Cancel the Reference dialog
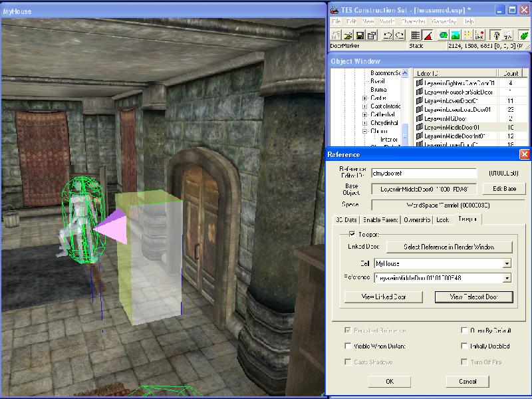Image resolution: width=532 pixels, height=399 pixels. pos(467,381)
